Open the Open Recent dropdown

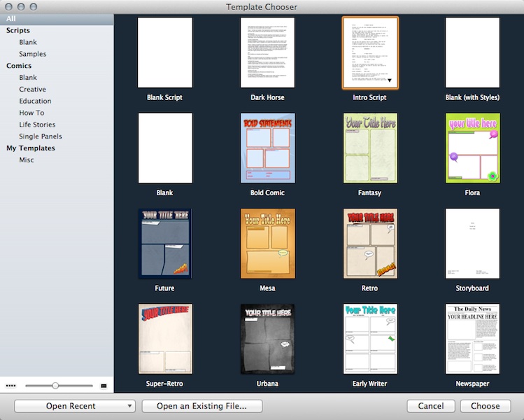point(75,406)
